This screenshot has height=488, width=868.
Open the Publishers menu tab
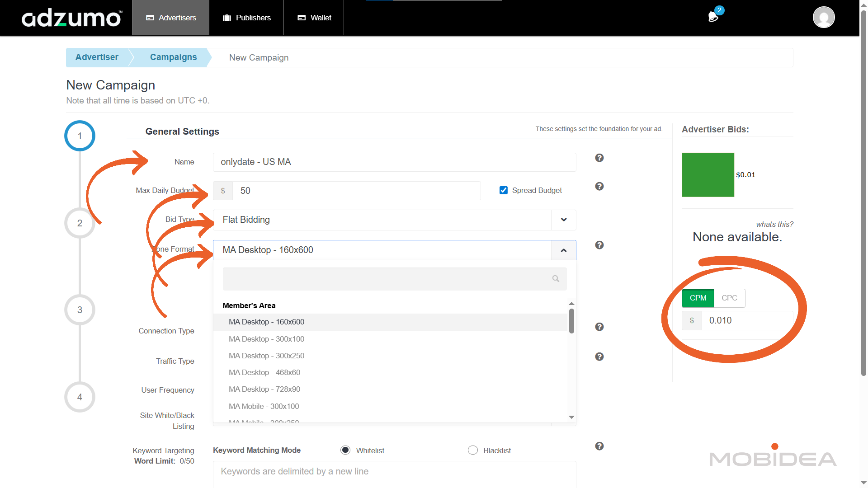[x=246, y=18]
